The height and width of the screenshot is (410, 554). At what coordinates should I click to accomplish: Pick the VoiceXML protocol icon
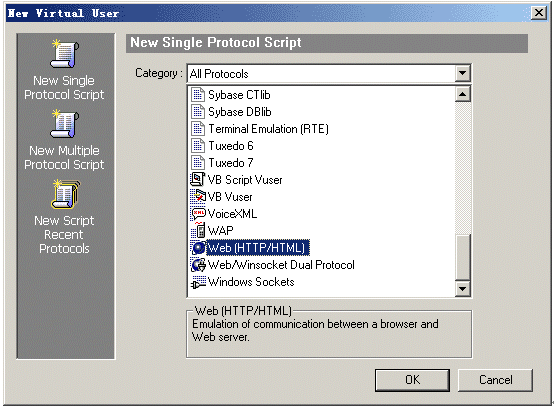pos(198,213)
